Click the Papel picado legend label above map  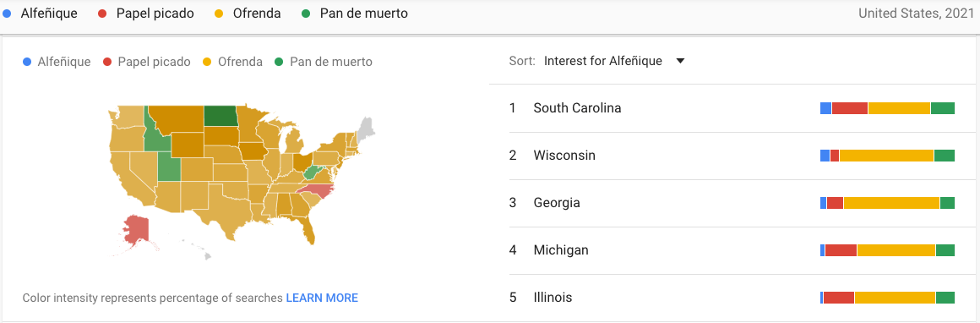coord(154,62)
